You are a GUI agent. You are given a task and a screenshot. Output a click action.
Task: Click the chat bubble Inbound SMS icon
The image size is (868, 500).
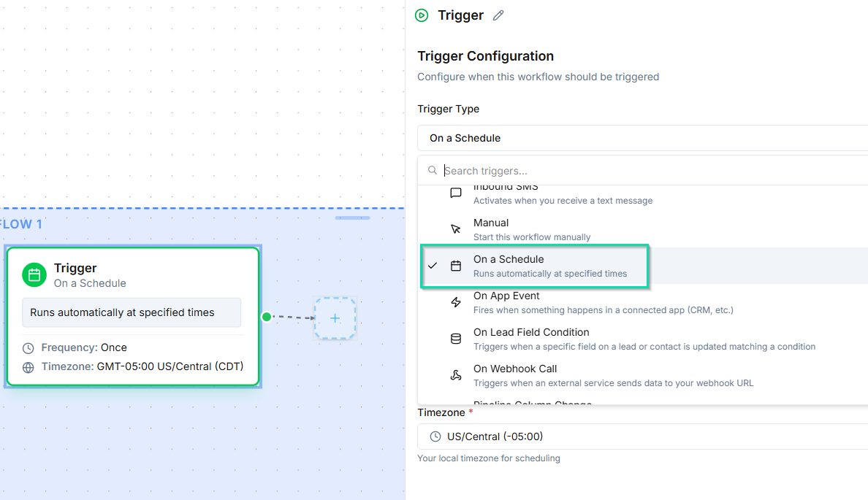456,193
